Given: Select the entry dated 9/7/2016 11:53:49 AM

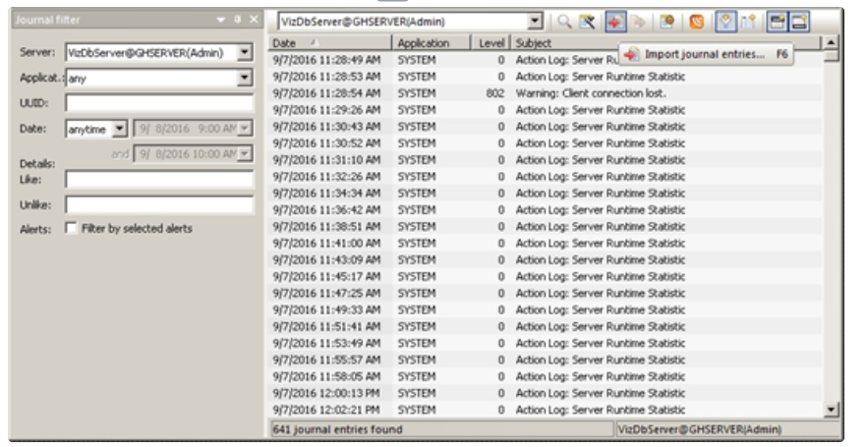Looking at the screenshot, I should (546, 343).
